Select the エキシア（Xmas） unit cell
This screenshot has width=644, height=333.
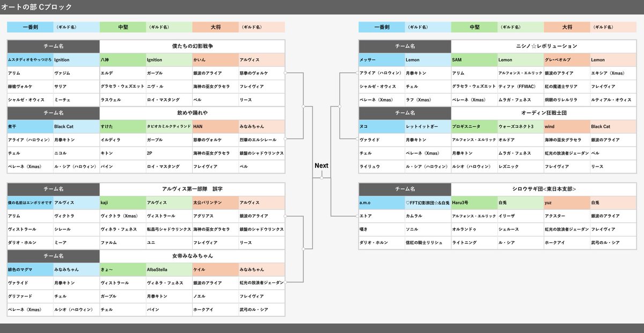click(613, 73)
